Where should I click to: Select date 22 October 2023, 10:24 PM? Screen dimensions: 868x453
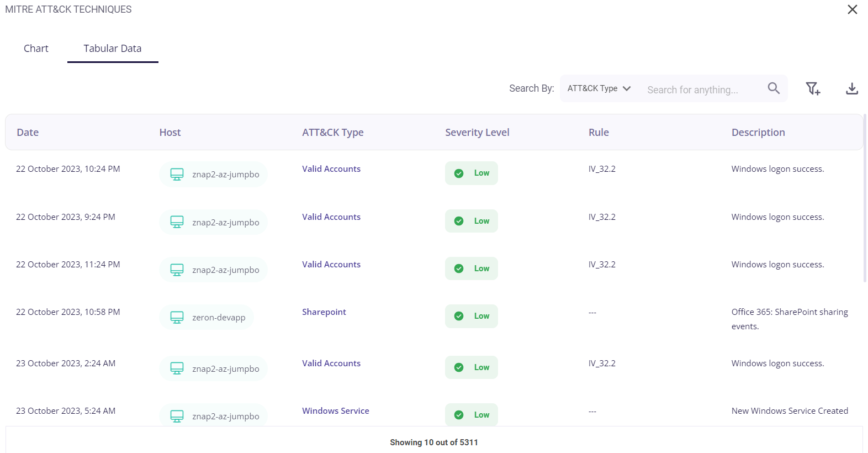tap(68, 169)
